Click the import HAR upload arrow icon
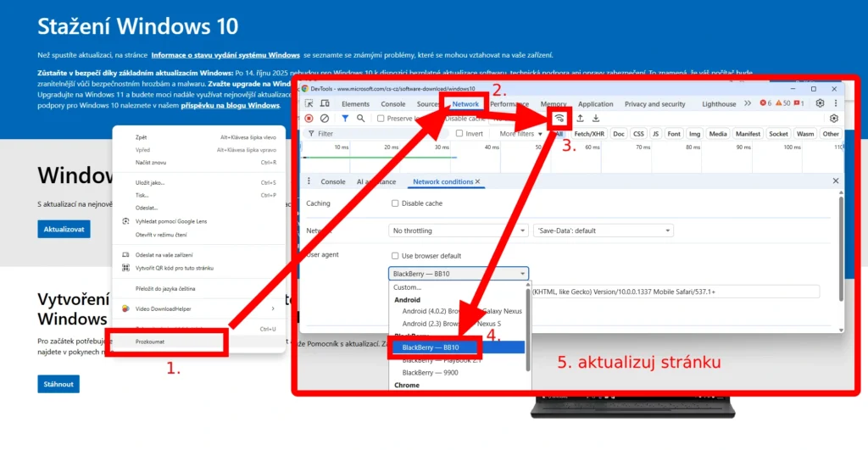 coord(580,118)
